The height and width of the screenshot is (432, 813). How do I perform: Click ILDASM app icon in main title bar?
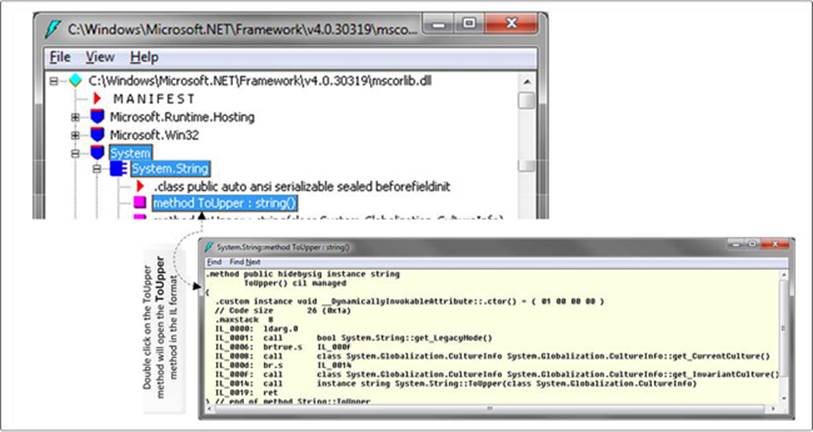click(52, 29)
